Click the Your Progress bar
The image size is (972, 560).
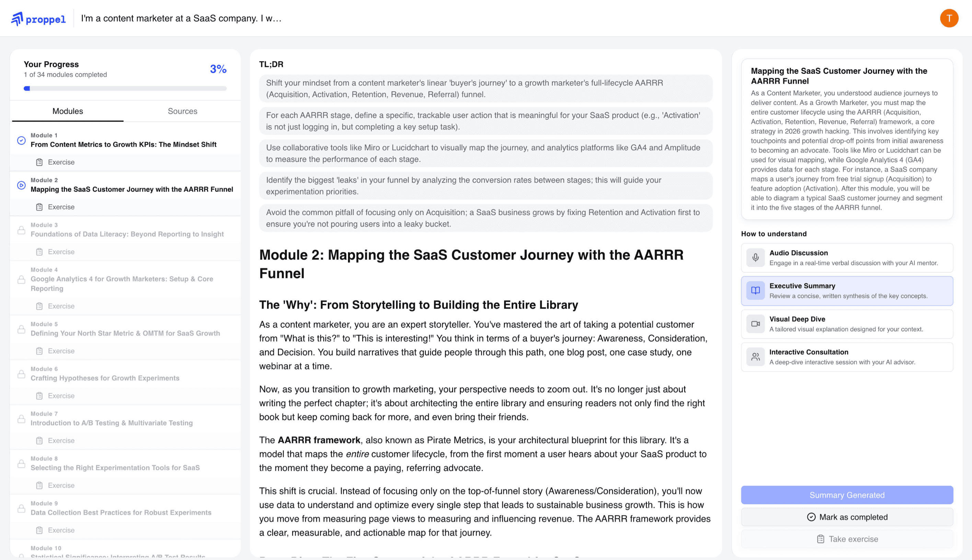tap(125, 88)
